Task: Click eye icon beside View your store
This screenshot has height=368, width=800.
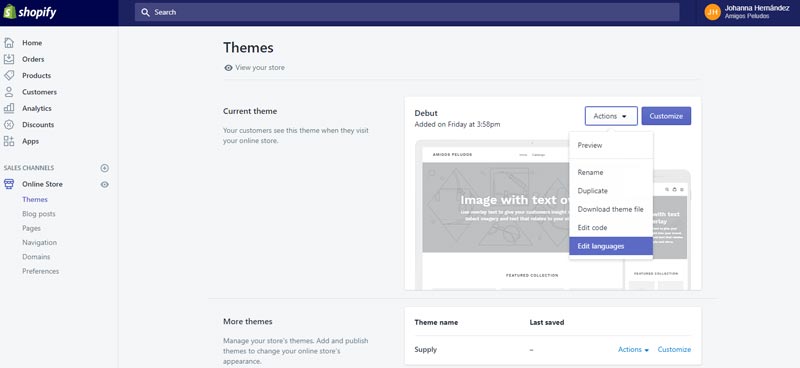Action: point(228,68)
